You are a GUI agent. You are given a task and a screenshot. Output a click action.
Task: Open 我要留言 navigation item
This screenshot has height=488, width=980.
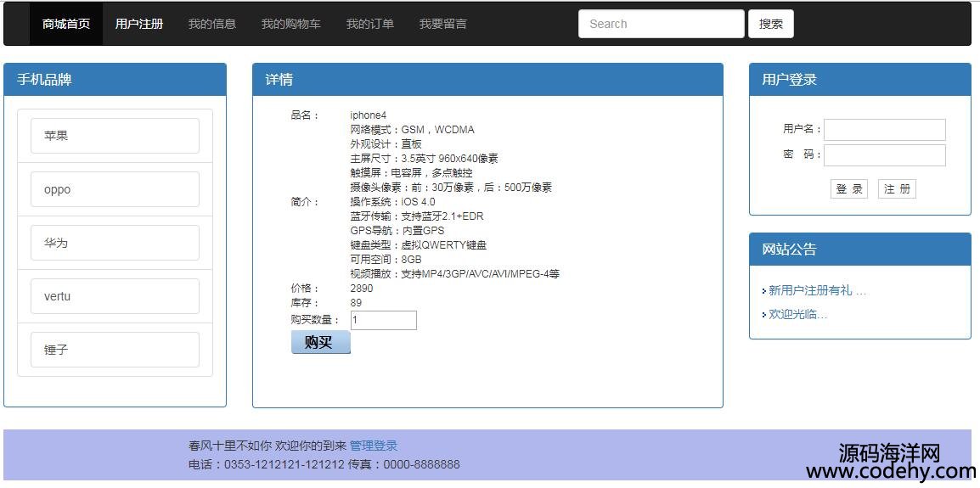tap(443, 24)
